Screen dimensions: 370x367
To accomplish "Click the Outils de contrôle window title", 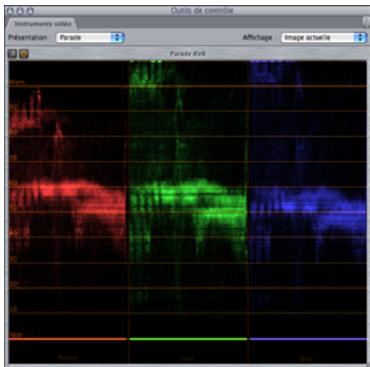I will 202,11.
